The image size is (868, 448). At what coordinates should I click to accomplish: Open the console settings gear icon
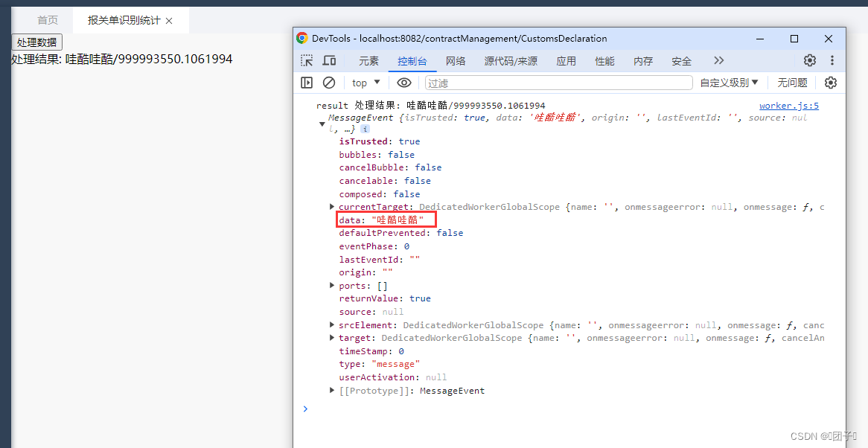pos(831,82)
